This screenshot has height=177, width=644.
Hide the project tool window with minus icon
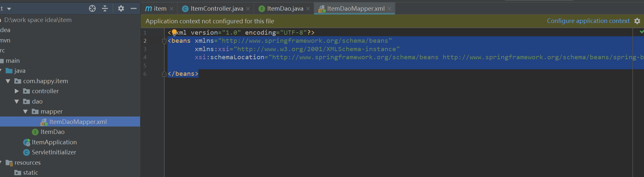(134, 9)
